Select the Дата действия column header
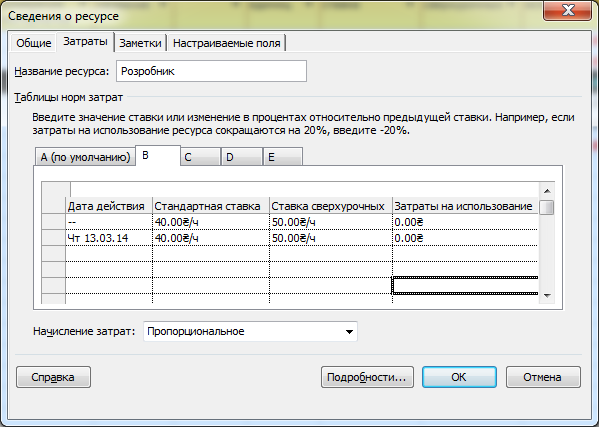The width and height of the screenshot is (599, 427). (109, 206)
